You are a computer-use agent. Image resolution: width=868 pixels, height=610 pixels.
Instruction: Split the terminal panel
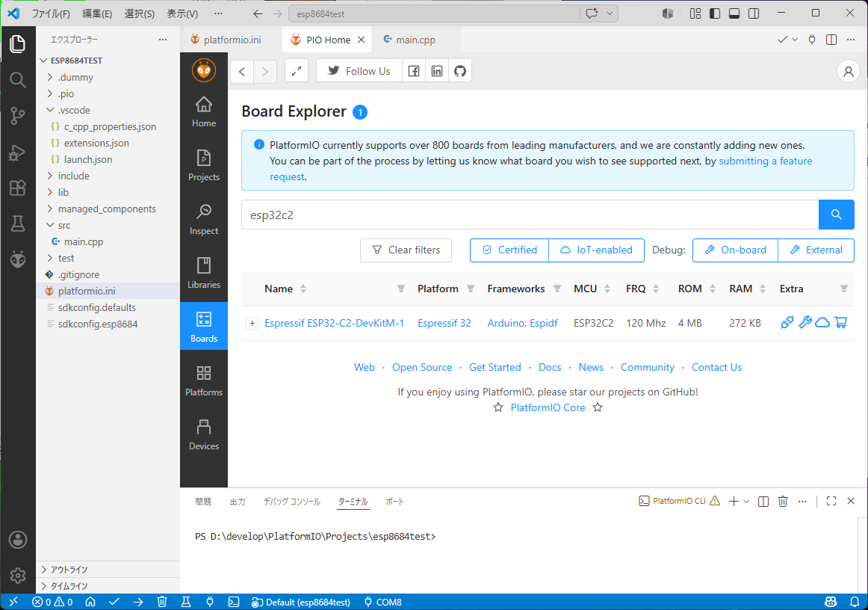click(763, 501)
